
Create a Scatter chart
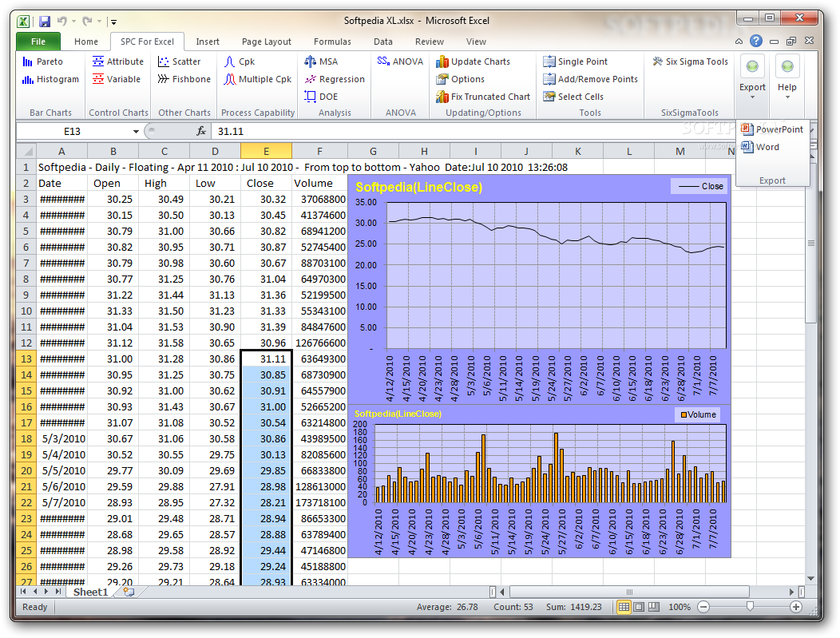[180, 61]
